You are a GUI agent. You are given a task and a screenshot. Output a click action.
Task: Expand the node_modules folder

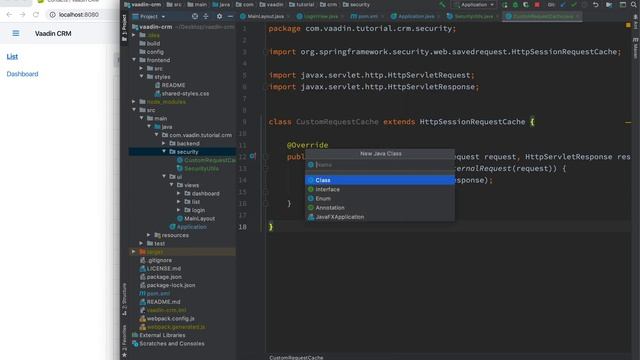click(x=134, y=102)
